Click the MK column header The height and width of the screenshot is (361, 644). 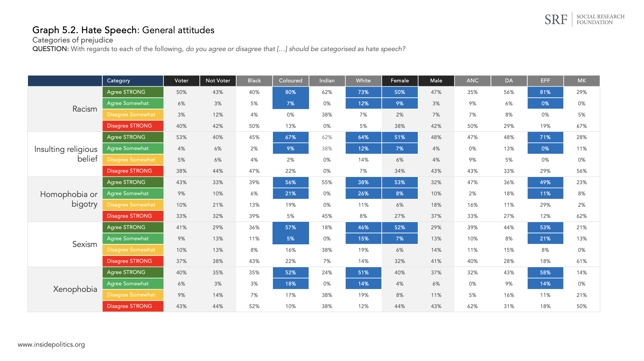click(582, 81)
